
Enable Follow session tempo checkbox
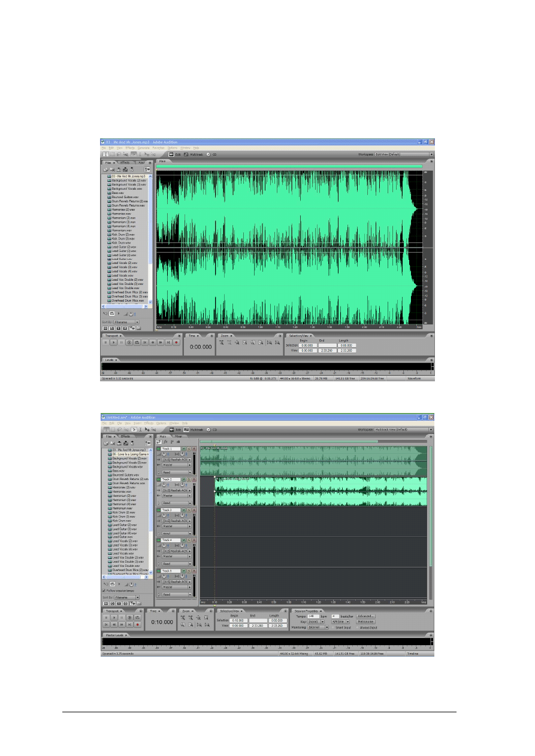coord(104,590)
